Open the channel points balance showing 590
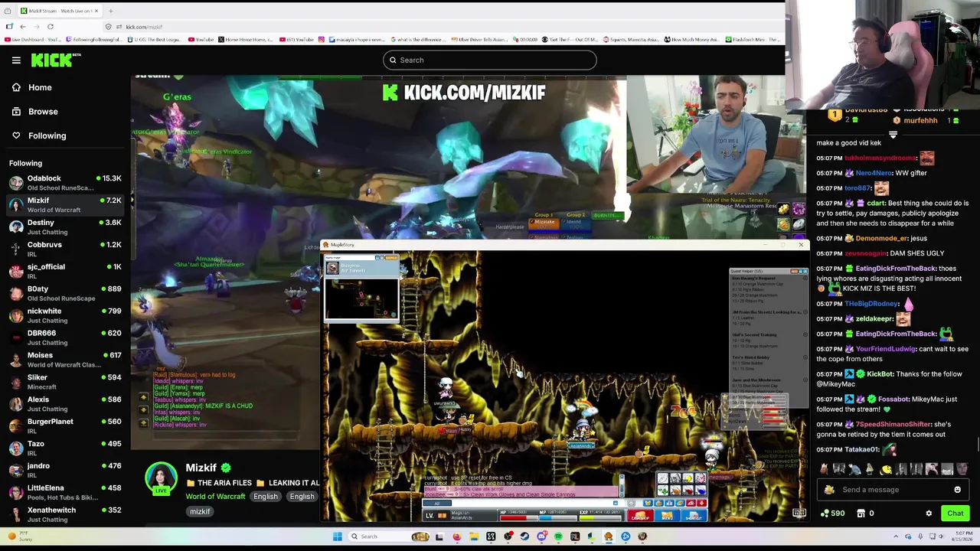 pyautogui.click(x=831, y=514)
